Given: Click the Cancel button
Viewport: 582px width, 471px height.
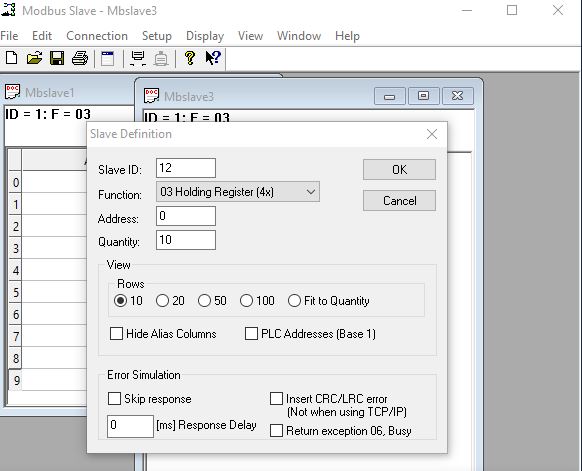Looking at the screenshot, I should (x=399, y=201).
